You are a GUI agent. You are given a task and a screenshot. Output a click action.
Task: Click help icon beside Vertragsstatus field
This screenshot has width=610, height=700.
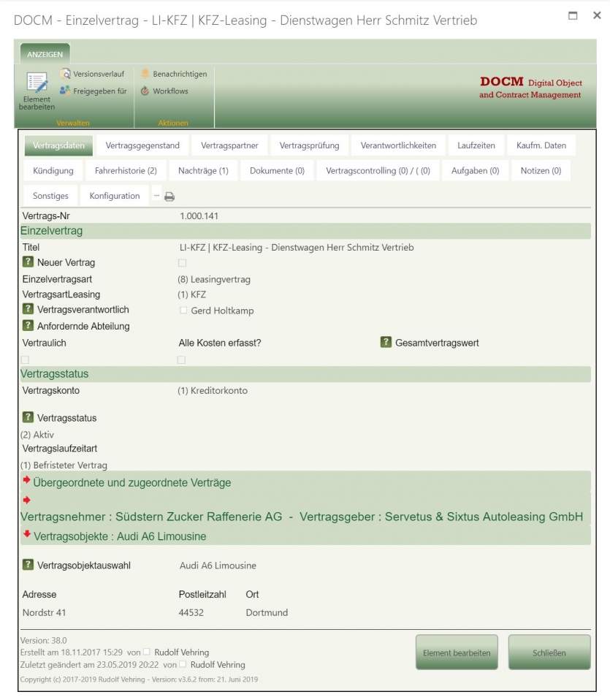click(x=28, y=417)
